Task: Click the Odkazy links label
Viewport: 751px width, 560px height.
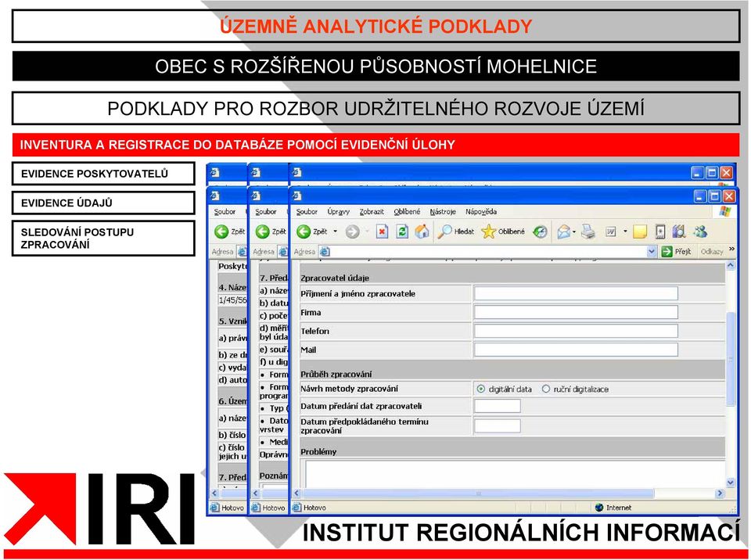Action: 711,252
